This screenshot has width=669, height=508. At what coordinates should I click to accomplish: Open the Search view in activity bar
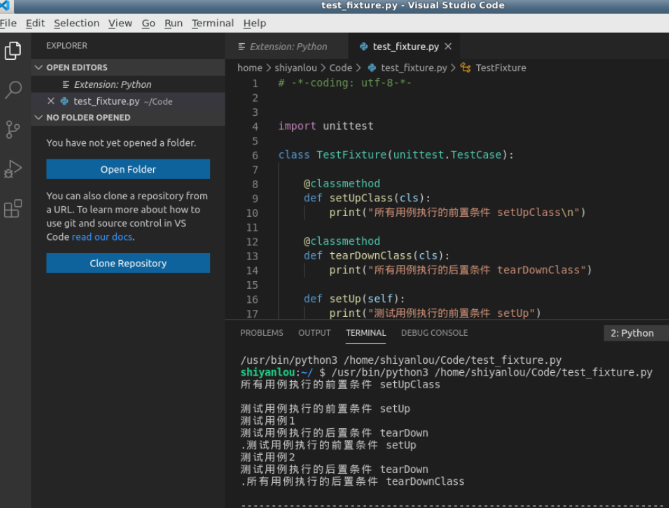coord(13,90)
